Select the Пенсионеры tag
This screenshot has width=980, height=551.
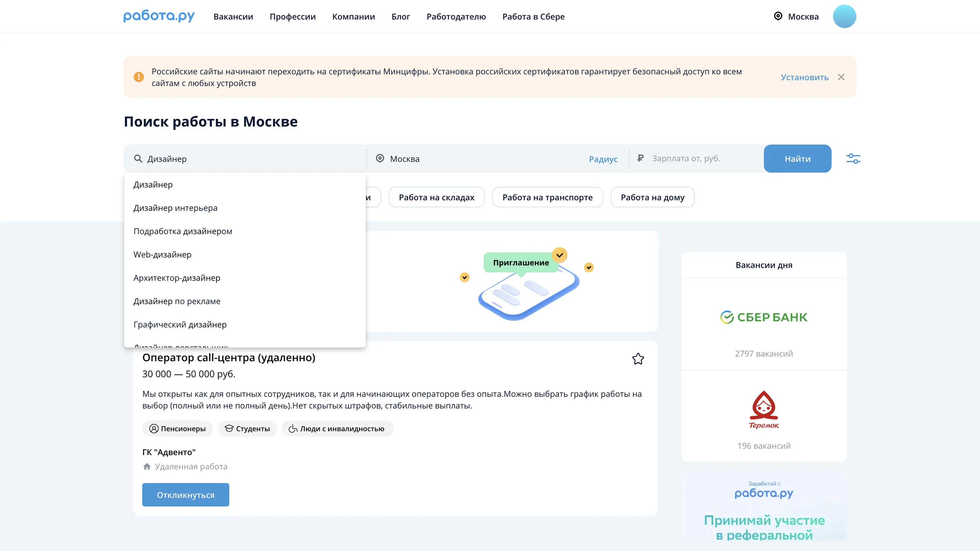pos(177,429)
